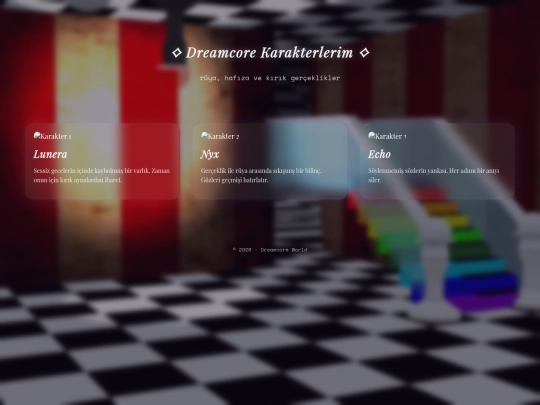Click Nyx's description starting 'Gerçeklik ile rüya'
Viewport: 540px width, 405px height.
click(x=261, y=175)
